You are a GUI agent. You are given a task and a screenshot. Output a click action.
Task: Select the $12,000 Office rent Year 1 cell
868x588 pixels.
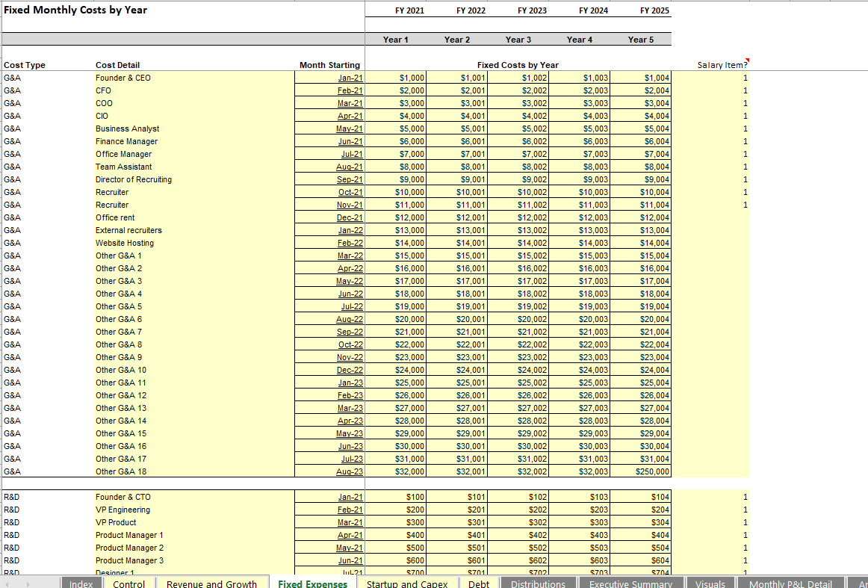click(396, 217)
